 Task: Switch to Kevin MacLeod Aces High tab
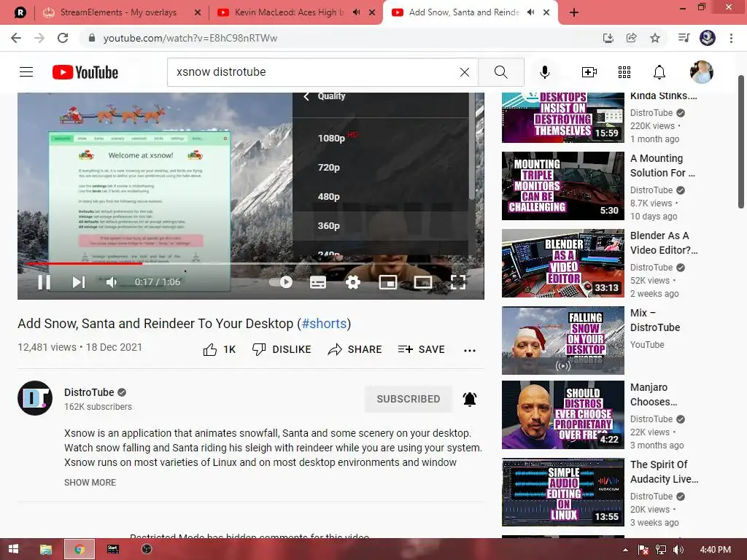pos(288,12)
